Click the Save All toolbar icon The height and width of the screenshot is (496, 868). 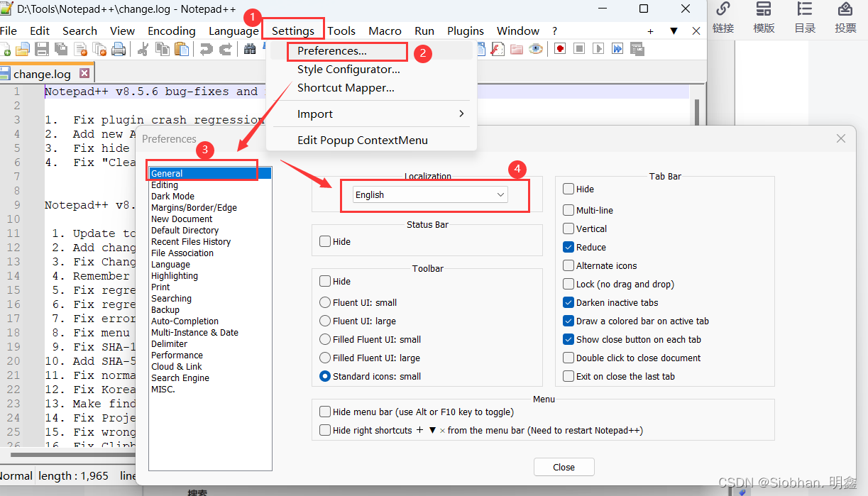click(x=61, y=49)
